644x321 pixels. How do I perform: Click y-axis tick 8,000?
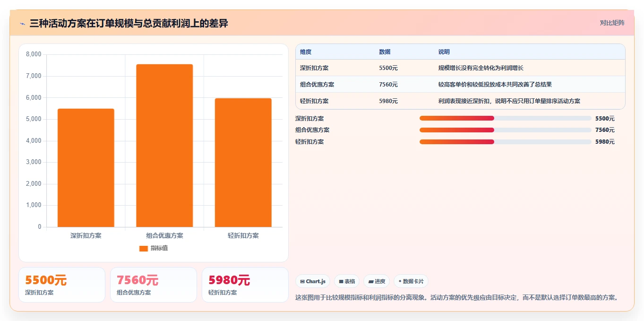pyautogui.click(x=34, y=54)
